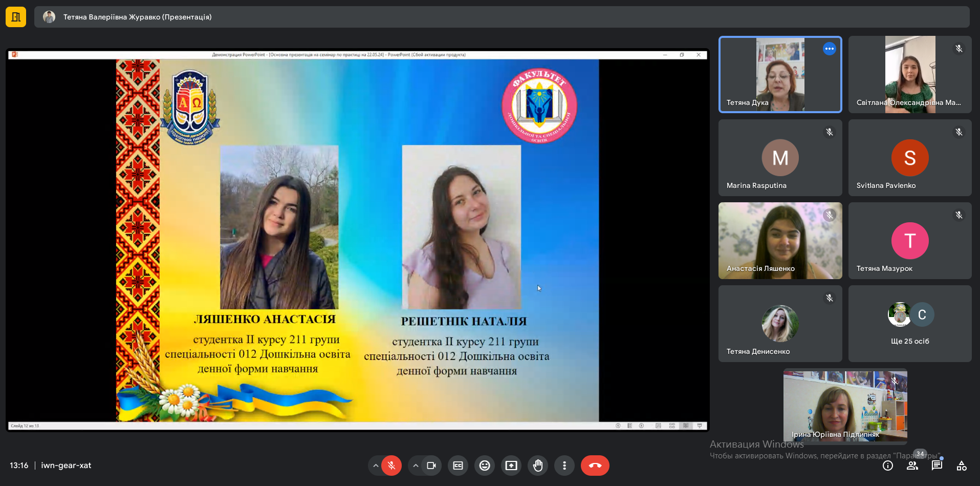The image size is (980, 486).
Task: Show the participants list panel
Action: click(912, 466)
